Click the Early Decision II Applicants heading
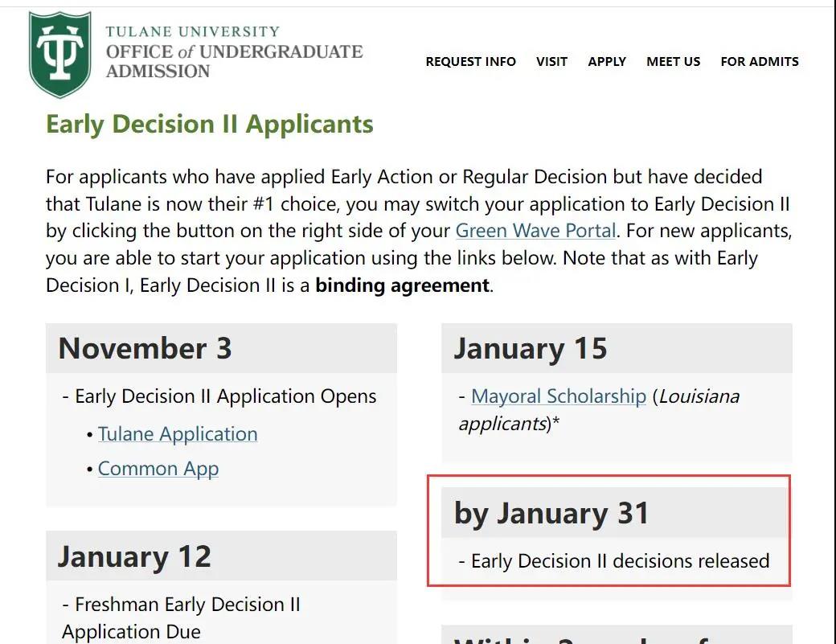Viewport: 836px width, 644px height. click(210, 125)
